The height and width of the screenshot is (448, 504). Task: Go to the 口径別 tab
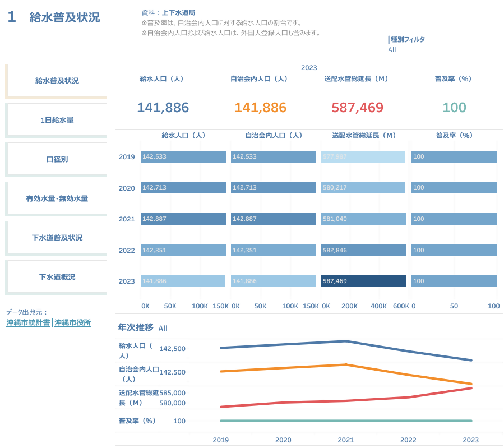click(x=57, y=159)
